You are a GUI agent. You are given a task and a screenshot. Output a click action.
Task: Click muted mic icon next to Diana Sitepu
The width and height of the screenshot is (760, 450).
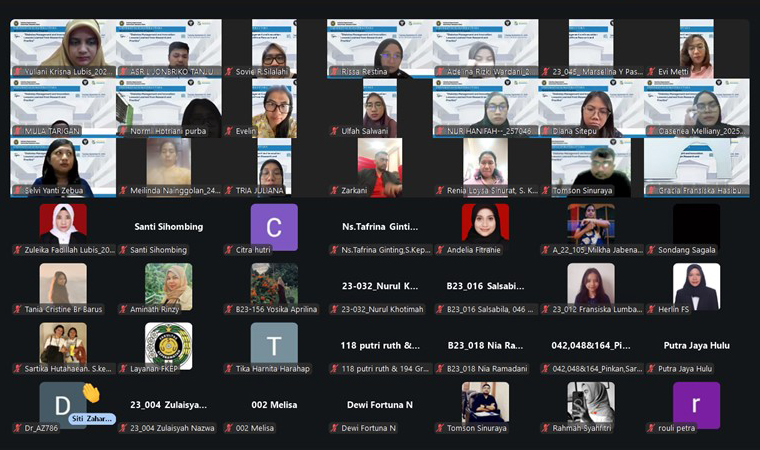[x=546, y=131]
